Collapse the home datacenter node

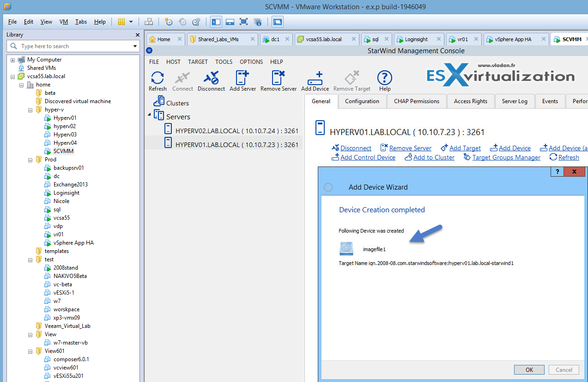pos(22,85)
